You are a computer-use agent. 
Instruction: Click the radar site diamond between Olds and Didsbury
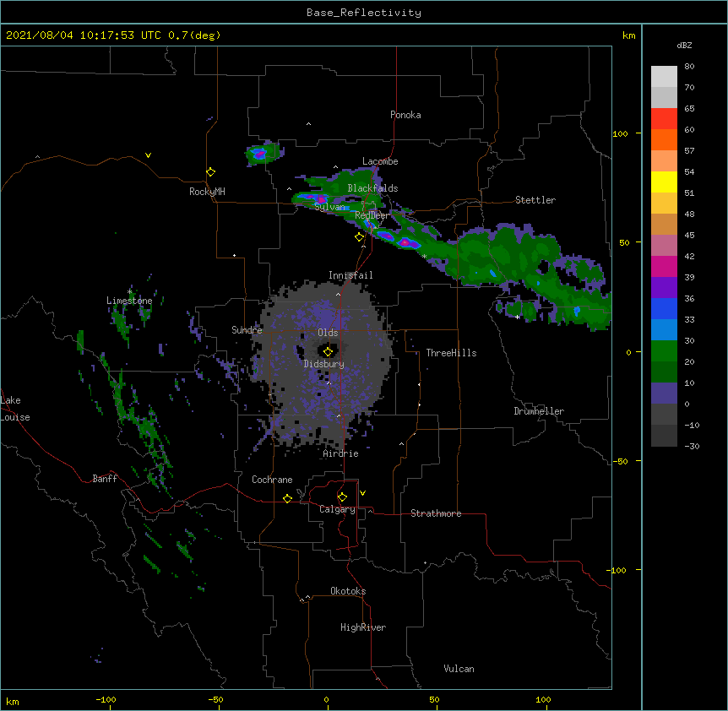click(x=328, y=351)
